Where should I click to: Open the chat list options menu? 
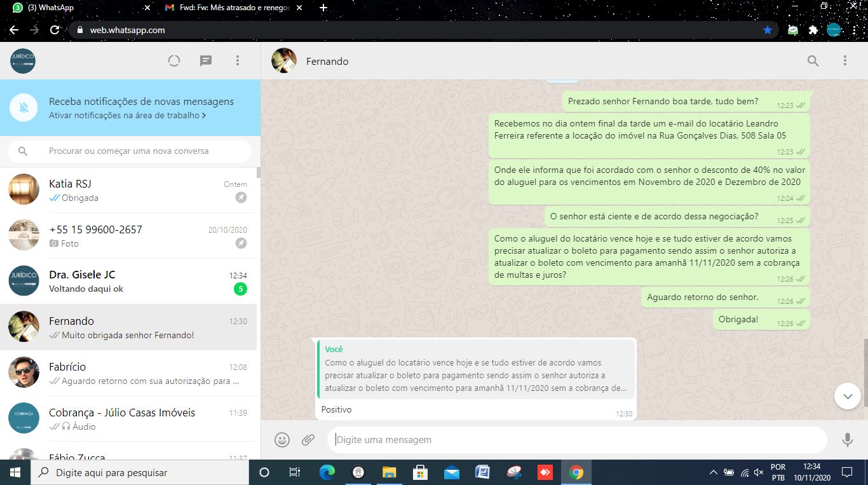click(x=238, y=61)
